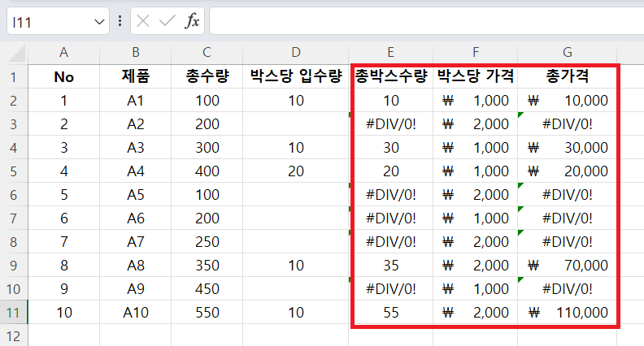Select total price cell ₩ 110,000
Image resolution: width=644 pixels, height=346 pixels.
pos(568,313)
